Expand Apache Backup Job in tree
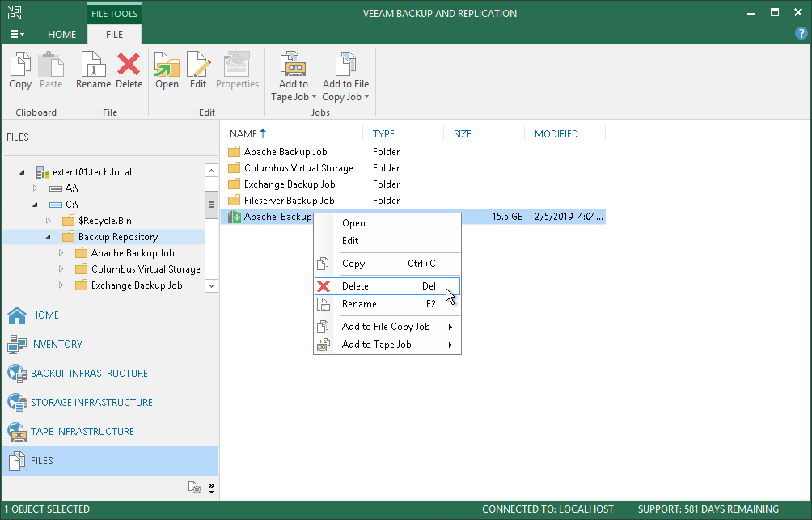Image resolution: width=812 pixels, height=520 pixels. point(61,253)
